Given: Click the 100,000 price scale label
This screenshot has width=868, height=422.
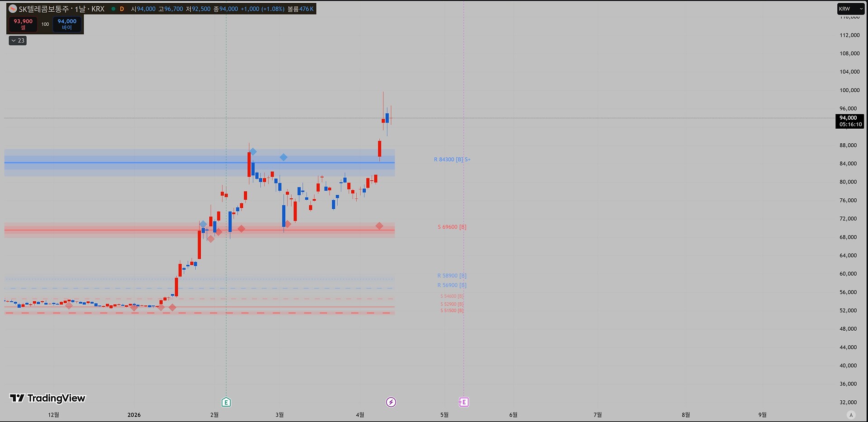Looking at the screenshot, I should point(849,90).
